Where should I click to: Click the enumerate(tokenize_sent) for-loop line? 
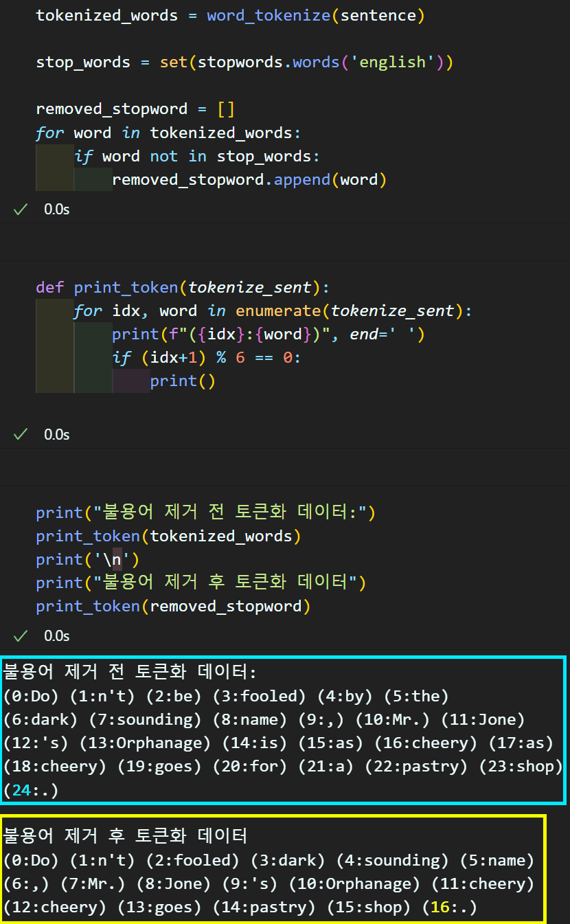273,311
